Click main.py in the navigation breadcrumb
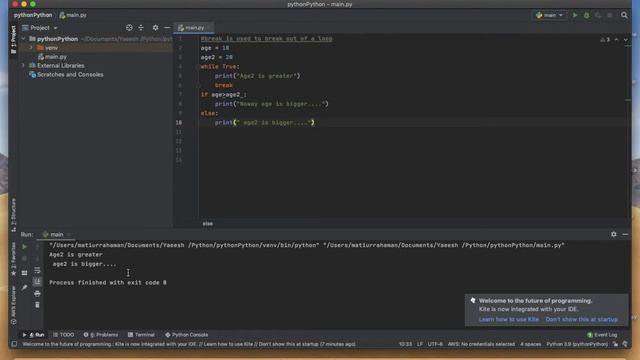The image size is (640, 360). pyautogui.click(x=73, y=15)
